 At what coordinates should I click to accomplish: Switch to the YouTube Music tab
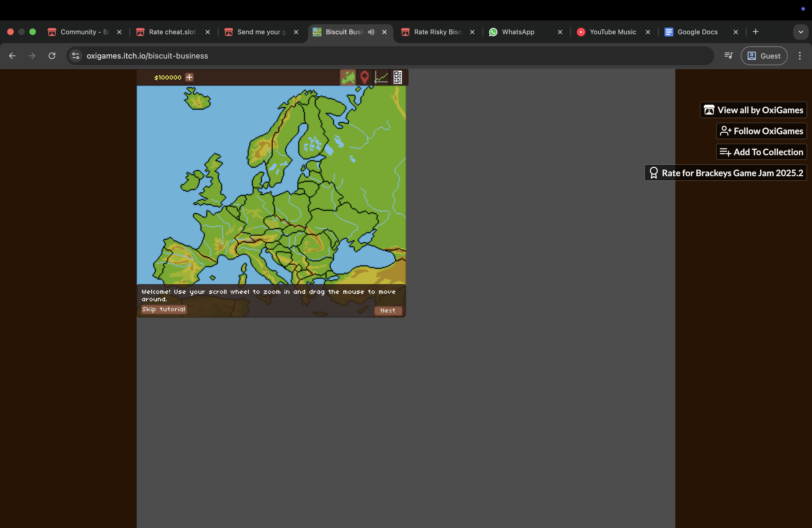pyautogui.click(x=612, y=32)
